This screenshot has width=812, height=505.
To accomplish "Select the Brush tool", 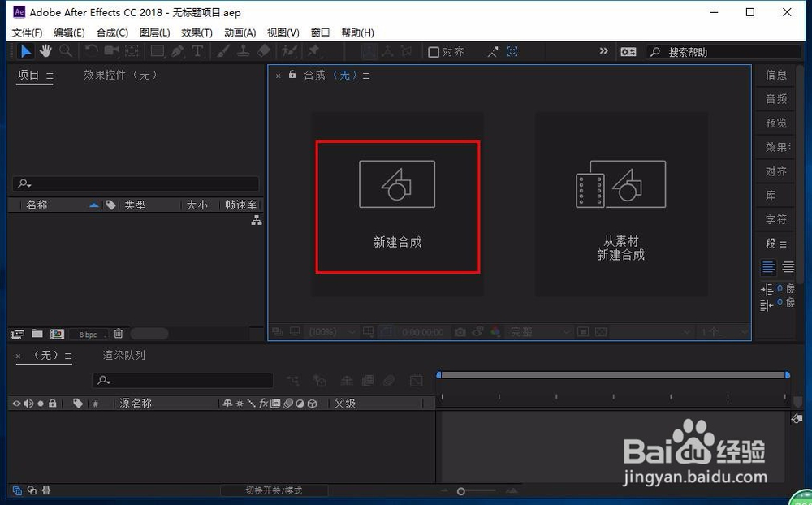I will pyautogui.click(x=223, y=51).
